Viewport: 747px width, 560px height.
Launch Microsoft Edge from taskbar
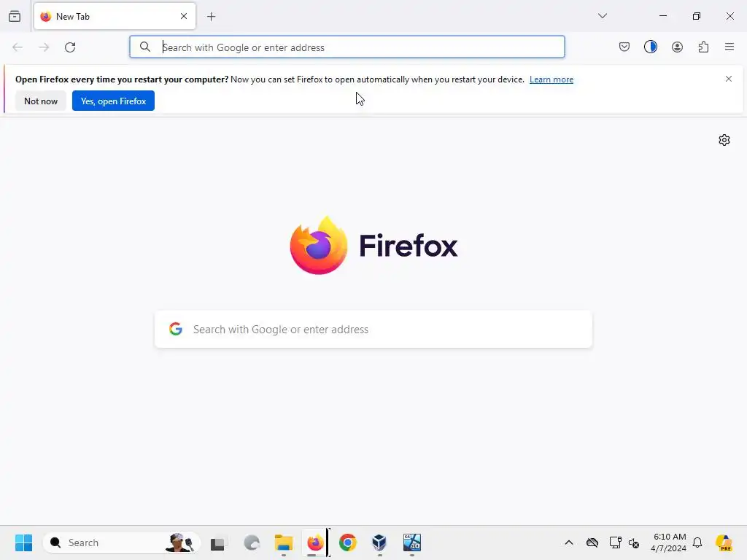pyautogui.click(x=252, y=542)
